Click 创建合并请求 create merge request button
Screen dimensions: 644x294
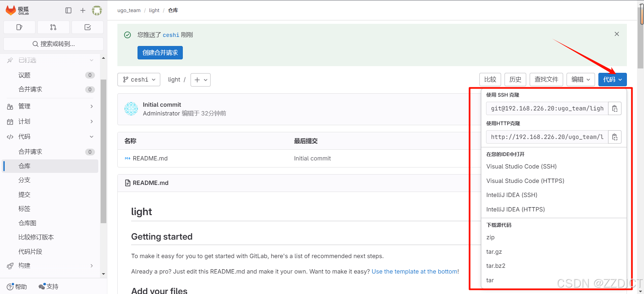pyautogui.click(x=160, y=53)
